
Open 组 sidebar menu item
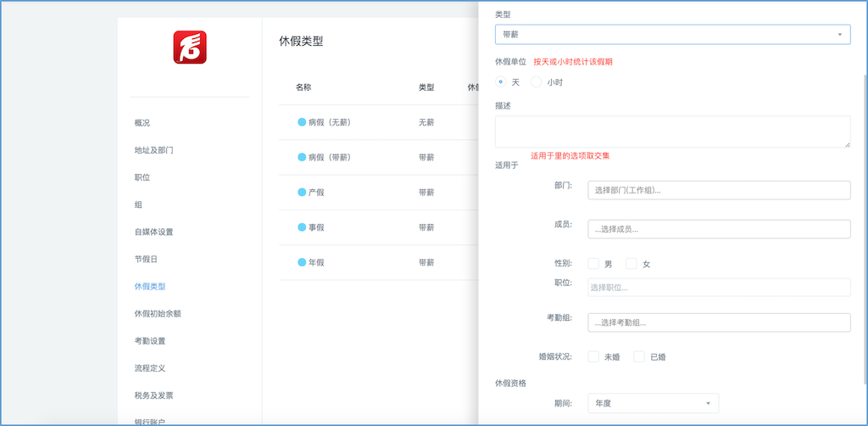coord(138,205)
